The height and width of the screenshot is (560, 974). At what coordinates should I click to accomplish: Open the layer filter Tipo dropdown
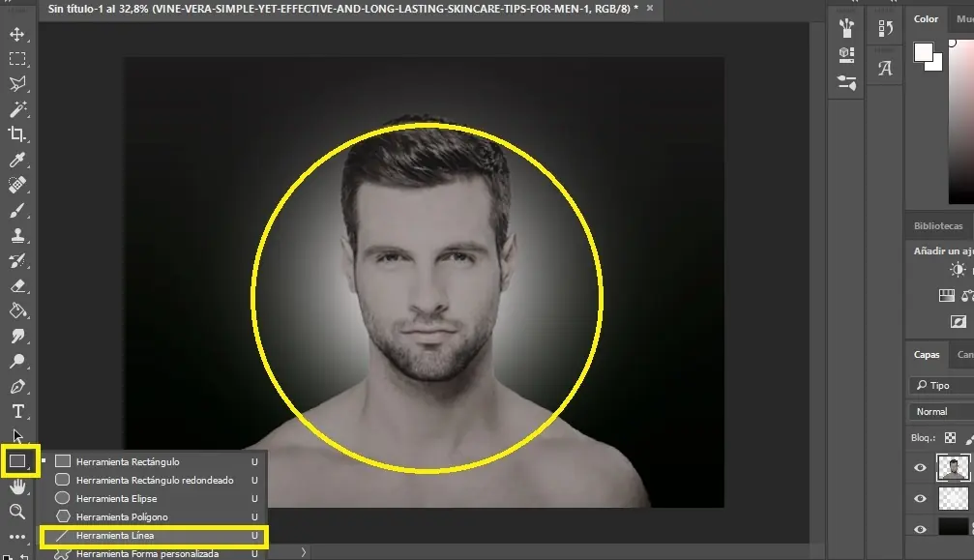tap(940, 385)
